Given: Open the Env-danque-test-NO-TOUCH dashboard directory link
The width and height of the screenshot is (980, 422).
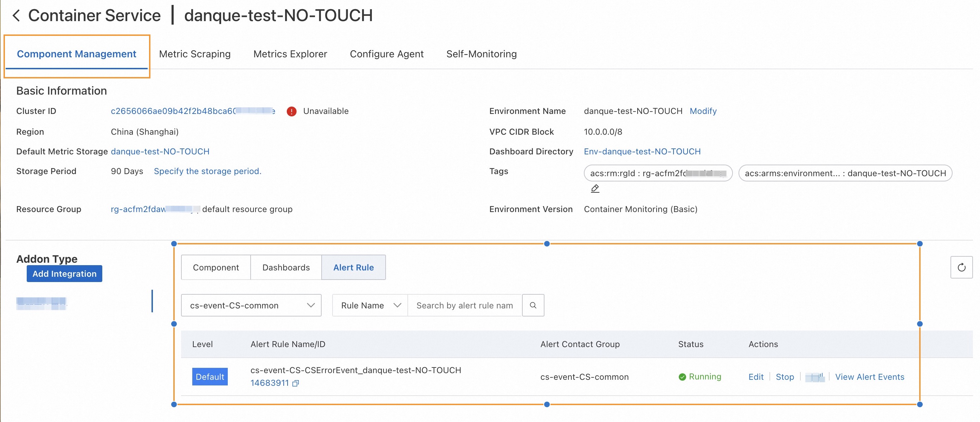Looking at the screenshot, I should tap(642, 152).
